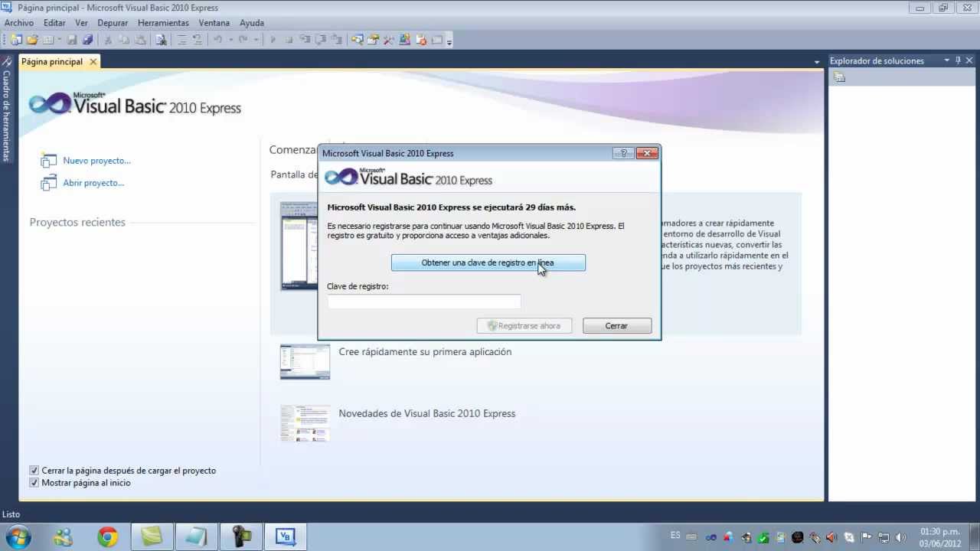The width and height of the screenshot is (980, 551).
Task: Click the New Project toolbar icon
Action: [x=16, y=39]
